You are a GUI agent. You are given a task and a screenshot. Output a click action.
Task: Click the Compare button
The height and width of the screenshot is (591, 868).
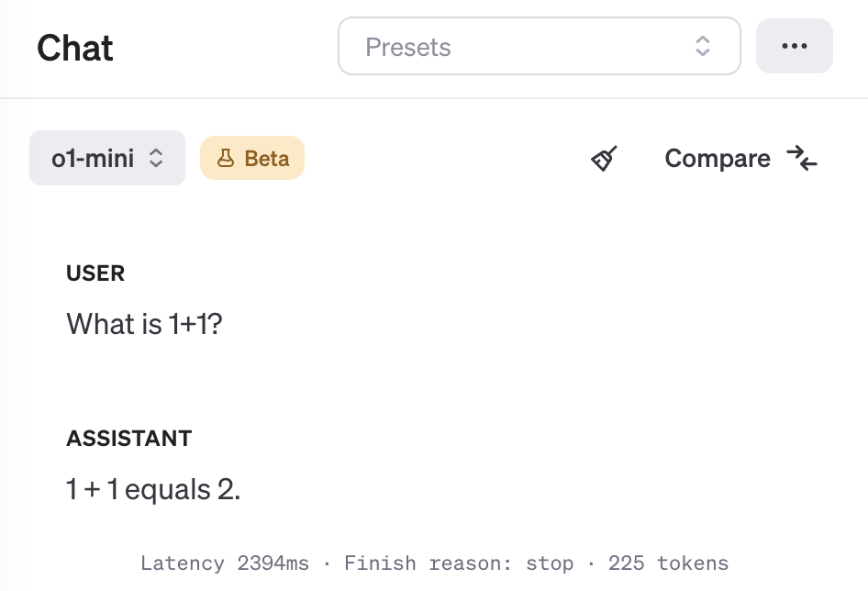coord(718,158)
